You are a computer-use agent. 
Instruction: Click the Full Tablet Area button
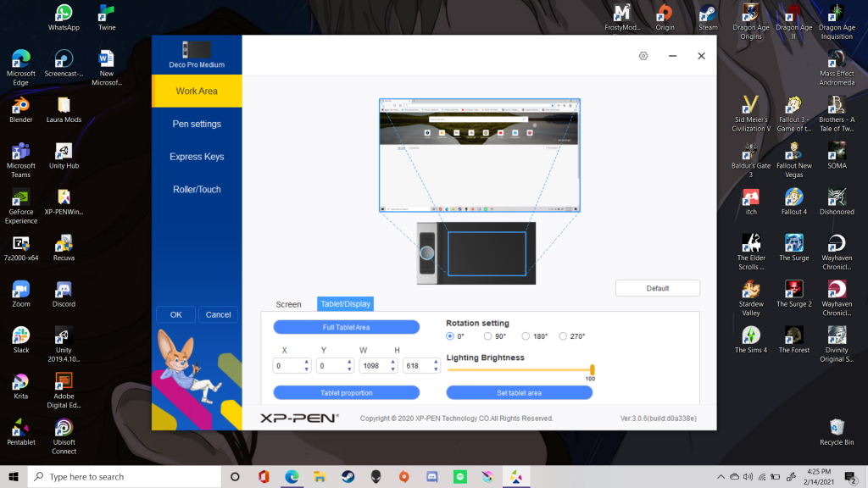coord(347,327)
